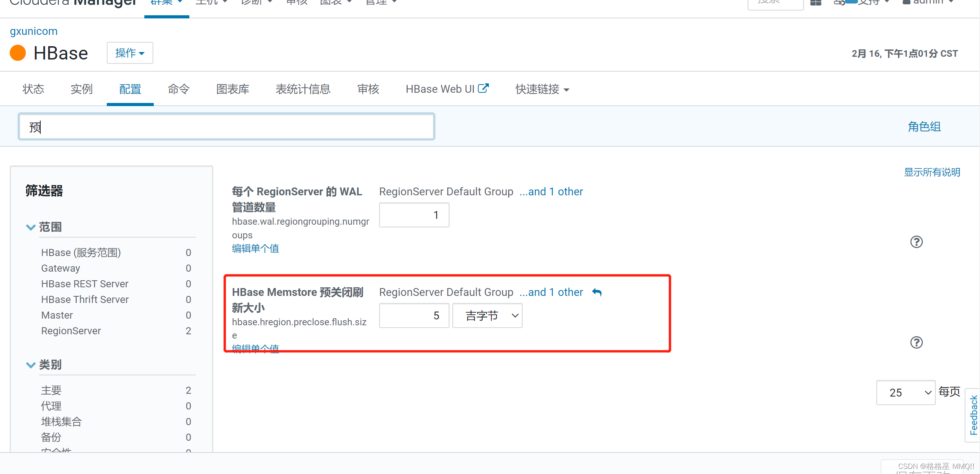Click 编辑单个值 link for Memstore
Image resolution: width=980 pixels, height=474 pixels.
254,348
